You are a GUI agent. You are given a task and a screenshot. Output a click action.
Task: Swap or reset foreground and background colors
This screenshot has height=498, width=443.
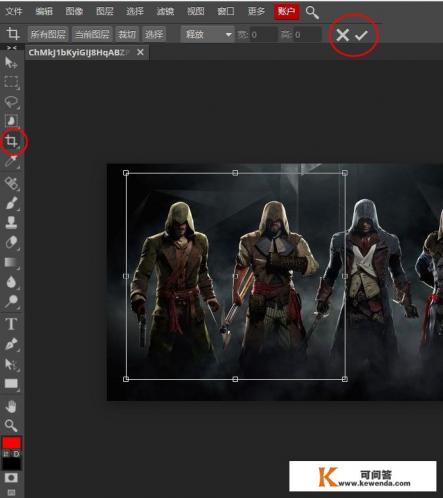11,454
